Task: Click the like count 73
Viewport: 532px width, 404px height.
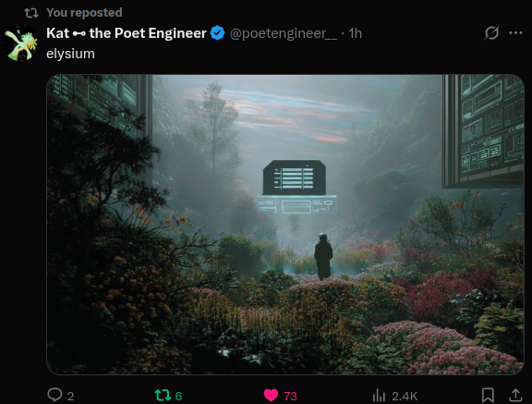Action: pyautogui.click(x=290, y=396)
